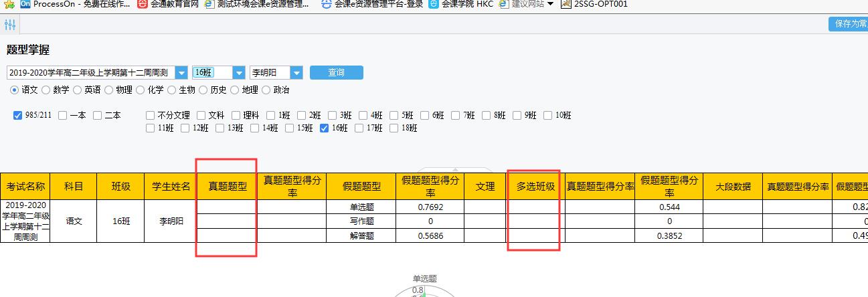Viewport: 868px width, 297px height.
Task: Click the 0.3852 score cell
Action: coord(669,235)
